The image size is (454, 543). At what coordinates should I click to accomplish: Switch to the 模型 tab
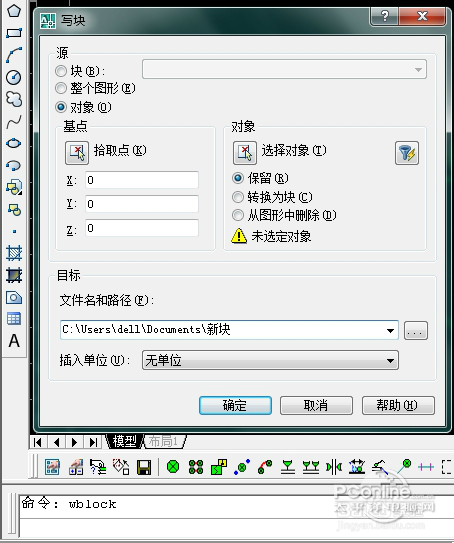click(124, 442)
